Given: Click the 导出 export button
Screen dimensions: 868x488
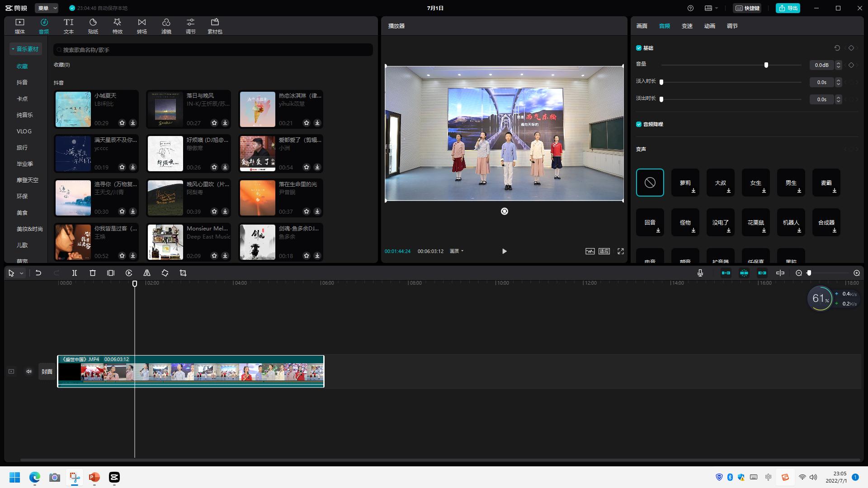Looking at the screenshot, I should point(788,8).
